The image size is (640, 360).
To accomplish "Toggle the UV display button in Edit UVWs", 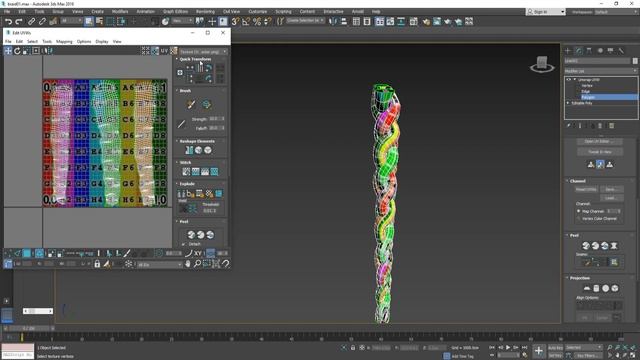I will coord(164,51).
